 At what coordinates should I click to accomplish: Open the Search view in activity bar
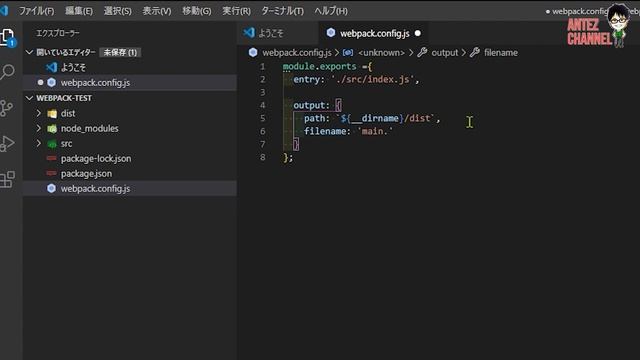coord(7,72)
